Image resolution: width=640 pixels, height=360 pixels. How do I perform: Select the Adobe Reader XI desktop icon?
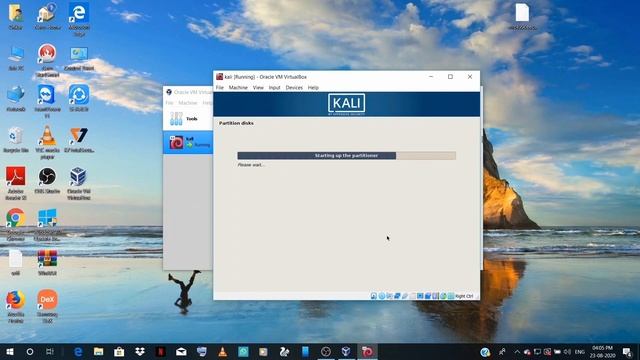(16, 183)
